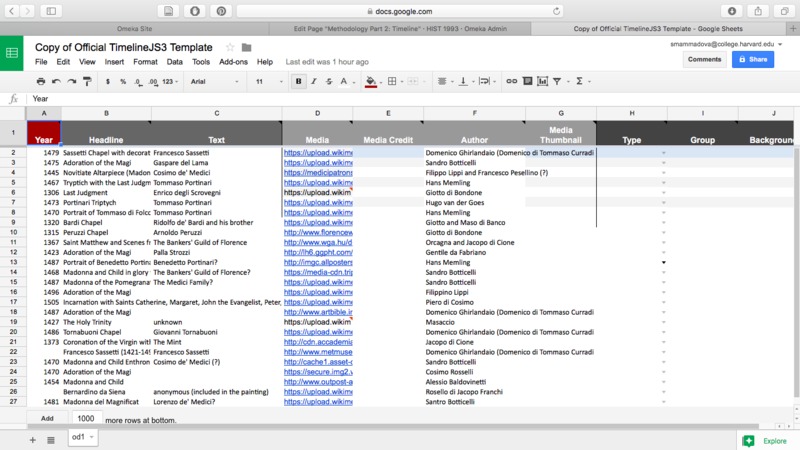Screen dimensions: 800x450
Task: Open Google Sheets home icon
Action: 12,53
